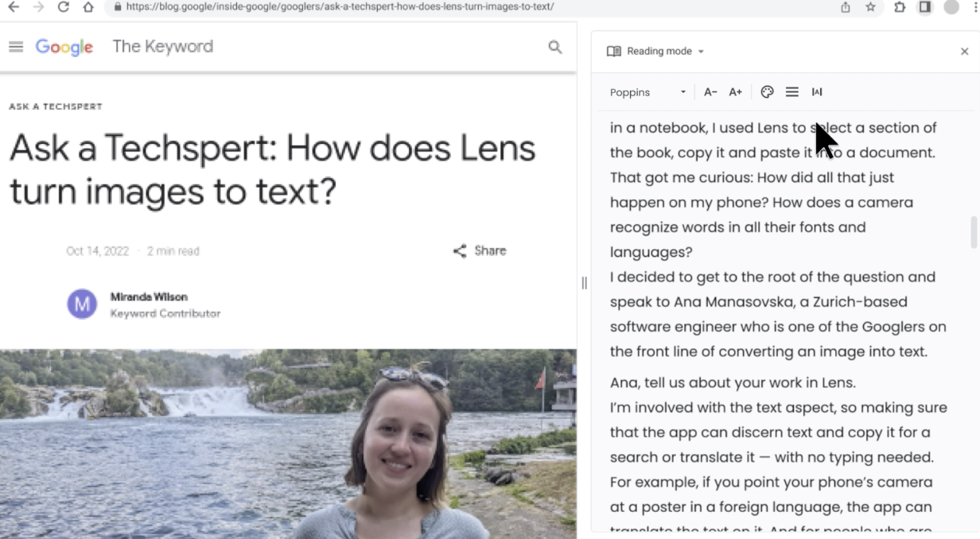Click the '2 min read' text
980x539 pixels.
point(173,251)
